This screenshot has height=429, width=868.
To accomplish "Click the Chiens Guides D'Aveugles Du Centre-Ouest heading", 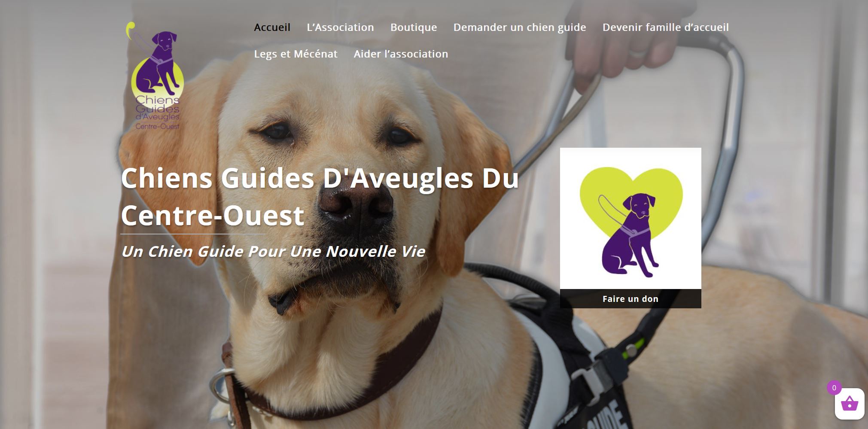I will coord(320,197).
